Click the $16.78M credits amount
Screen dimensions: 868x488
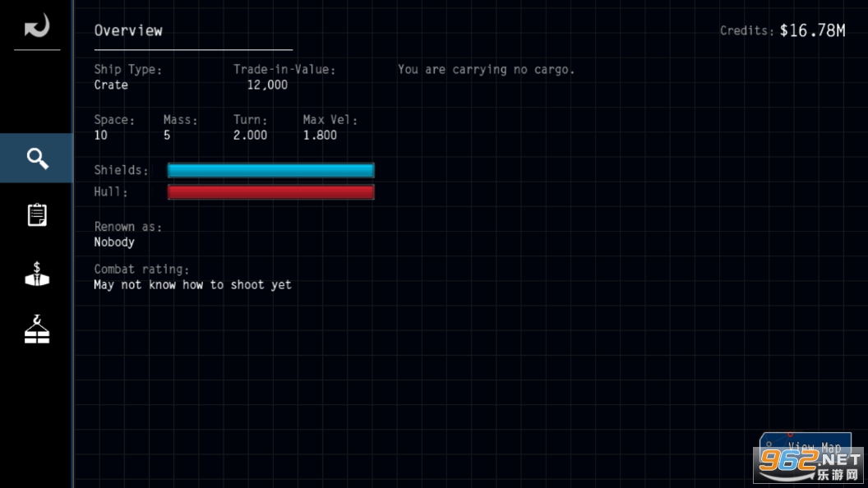[812, 30]
